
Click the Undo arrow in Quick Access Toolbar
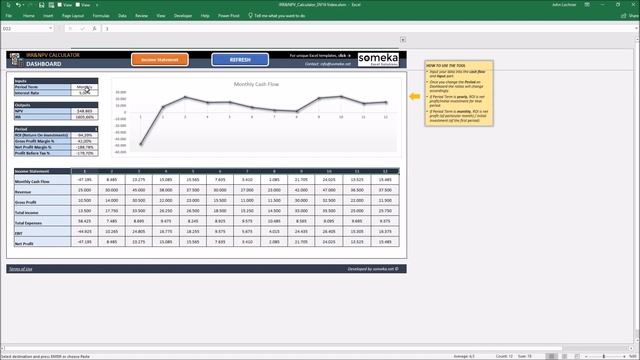coord(18,4)
